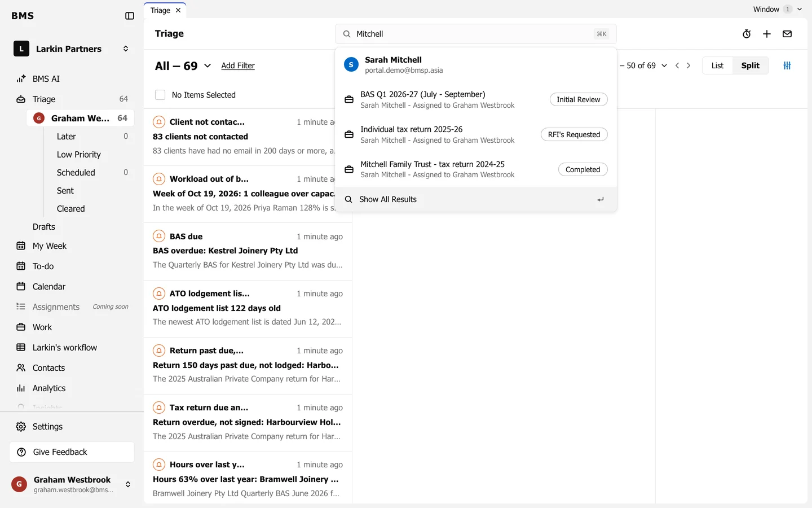Viewport: 812px width, 508px height.
Task: Open the timer icon in header
Action: tap(747, 34)
